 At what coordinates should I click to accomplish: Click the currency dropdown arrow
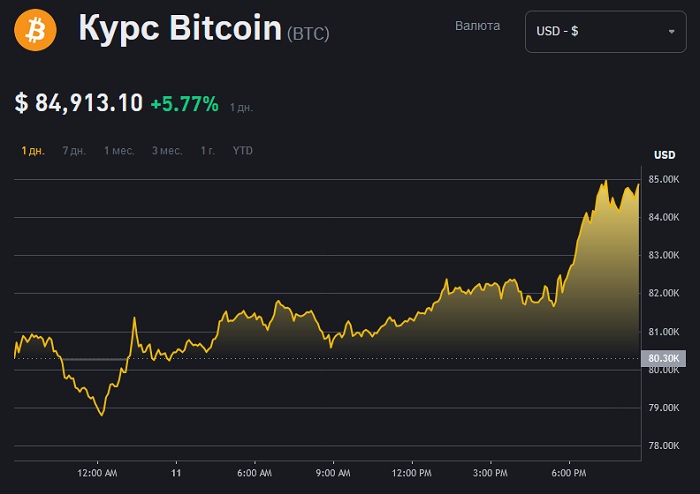(671, 32)
